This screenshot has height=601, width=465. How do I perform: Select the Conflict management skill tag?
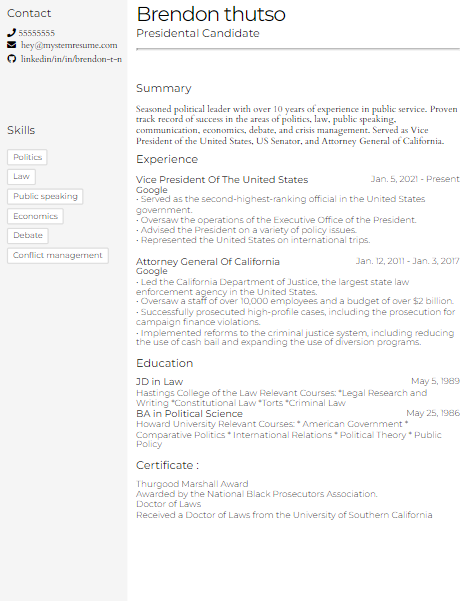click(x=58, y=256)
